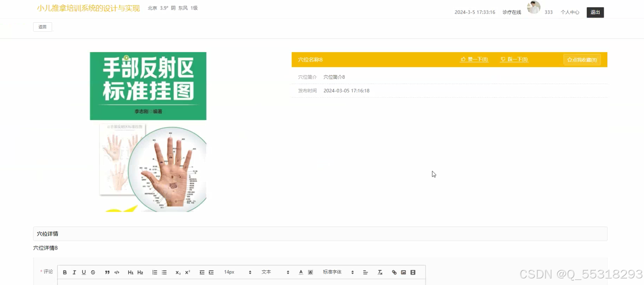The image size is (644, 285).
Task: Insert a code block
Action: [x=117, y=272]
